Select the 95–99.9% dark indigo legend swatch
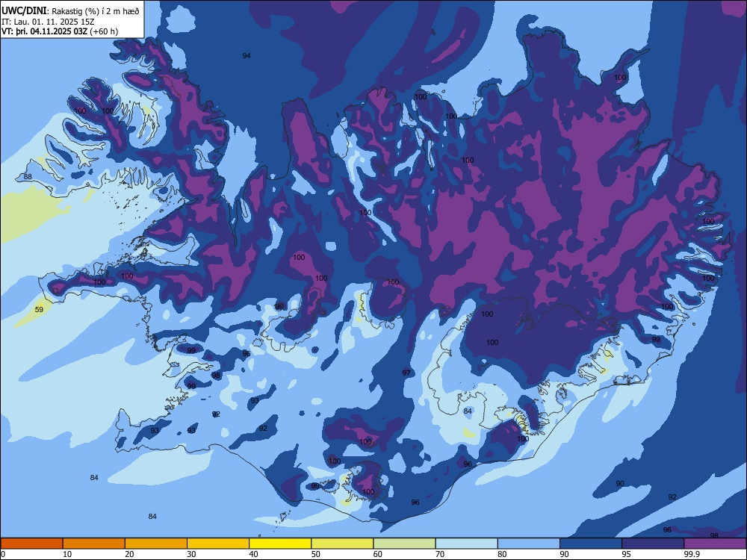 653,544
